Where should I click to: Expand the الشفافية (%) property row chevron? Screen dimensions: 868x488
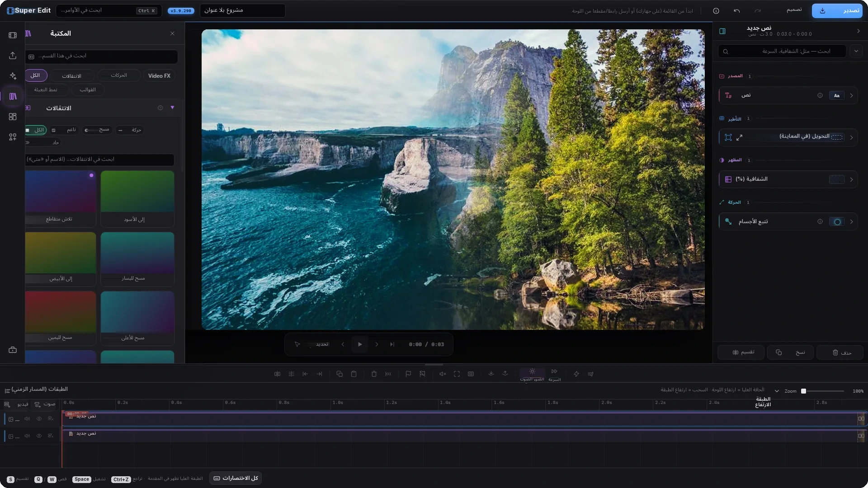851,179
